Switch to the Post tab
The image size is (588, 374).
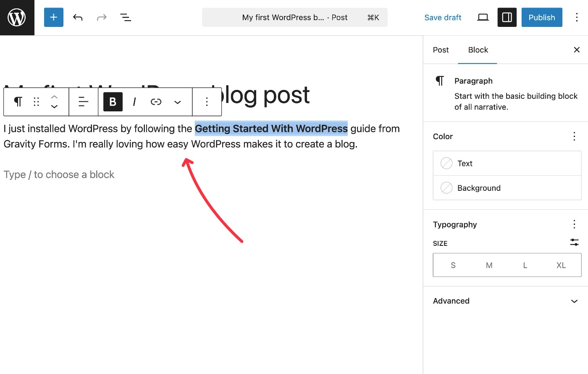coord(441,50)
